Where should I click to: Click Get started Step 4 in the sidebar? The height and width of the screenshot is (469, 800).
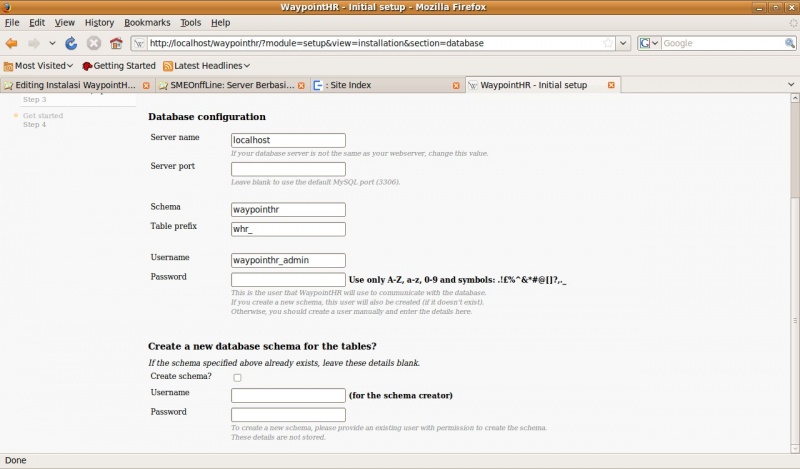pyautogui.click(x=42, y=120)
